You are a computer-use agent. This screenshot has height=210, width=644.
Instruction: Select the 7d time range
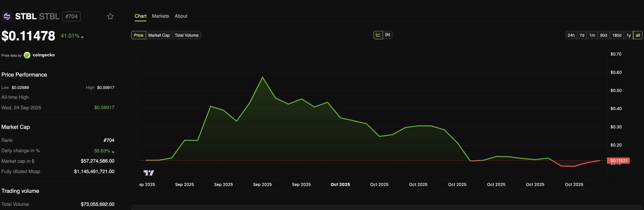[x=582, y=35]
